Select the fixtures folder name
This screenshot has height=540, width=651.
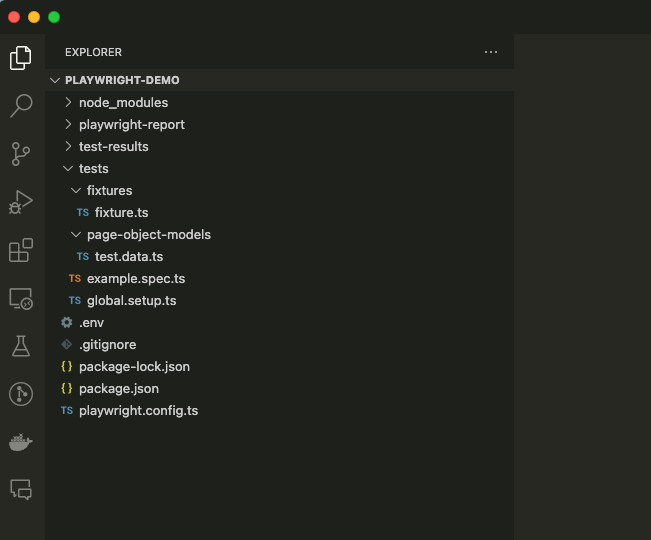pyautogui.click(x=110, y=191)
